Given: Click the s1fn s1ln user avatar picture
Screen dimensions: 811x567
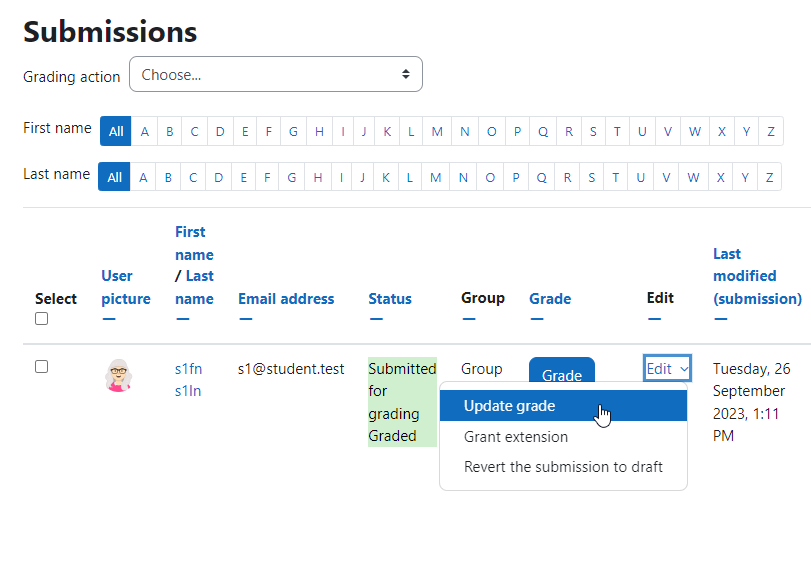Looking at the screenshot, I should point(119,375).
